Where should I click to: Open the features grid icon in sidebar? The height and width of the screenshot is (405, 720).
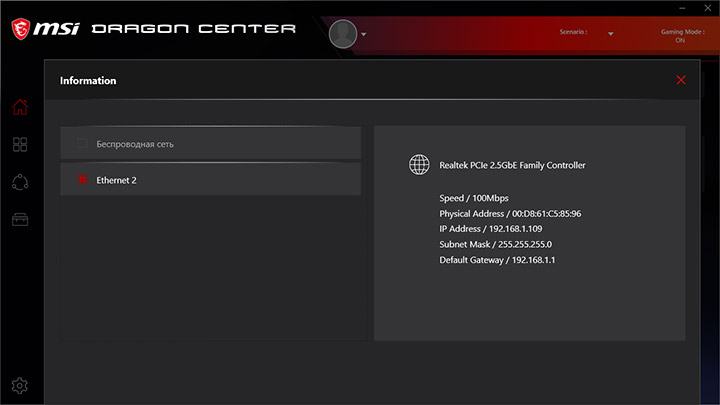[x=20, y=145]
